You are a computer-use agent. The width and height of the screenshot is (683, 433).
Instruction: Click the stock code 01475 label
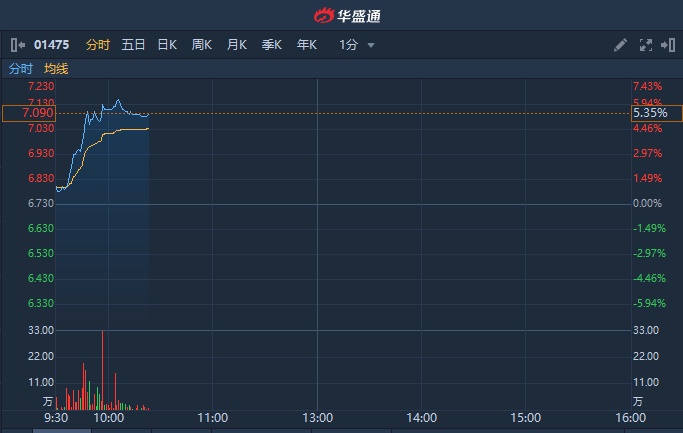pyautogui.click(x=52, y=45)
